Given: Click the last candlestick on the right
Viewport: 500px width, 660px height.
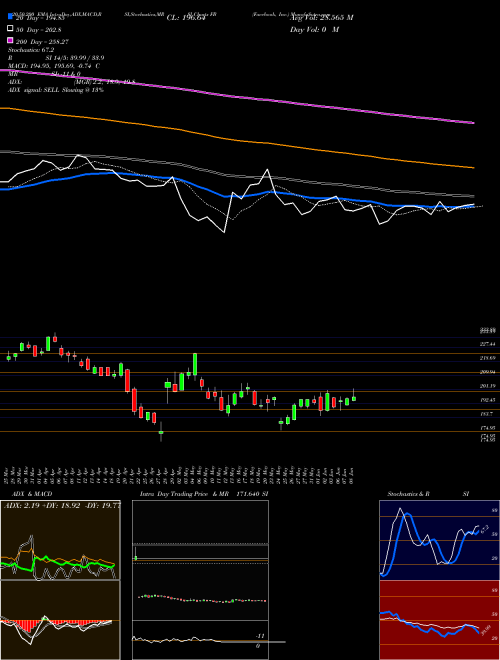Looking at the screenshot, I should (354, 396).
